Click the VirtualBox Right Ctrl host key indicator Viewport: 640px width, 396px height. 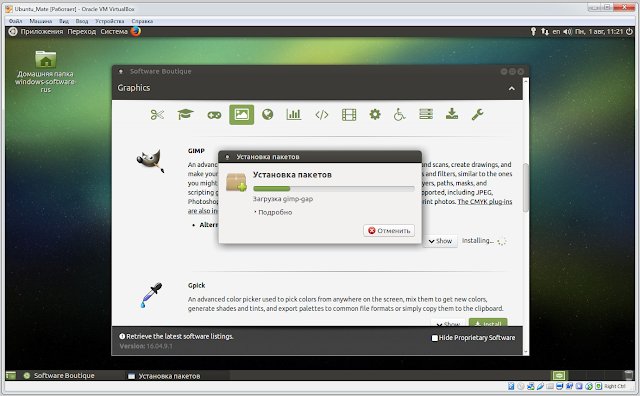pos(615,386)
